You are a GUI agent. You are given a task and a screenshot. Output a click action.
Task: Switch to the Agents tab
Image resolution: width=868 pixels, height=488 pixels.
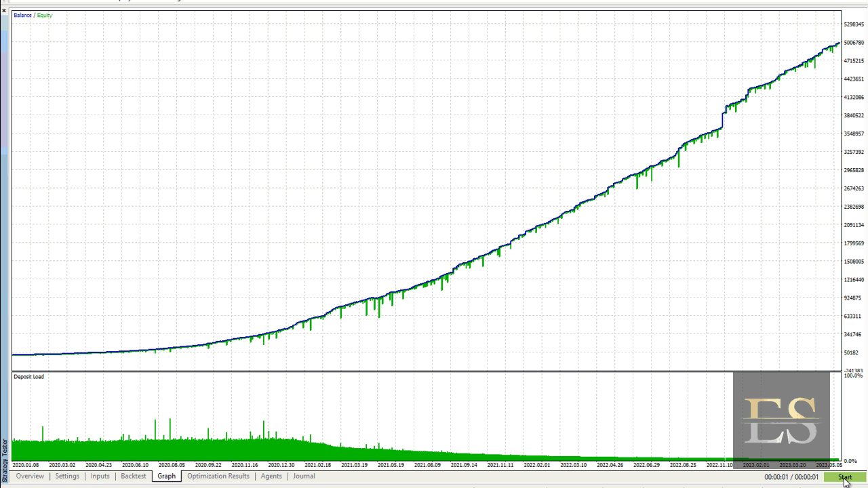coord(271,476)
